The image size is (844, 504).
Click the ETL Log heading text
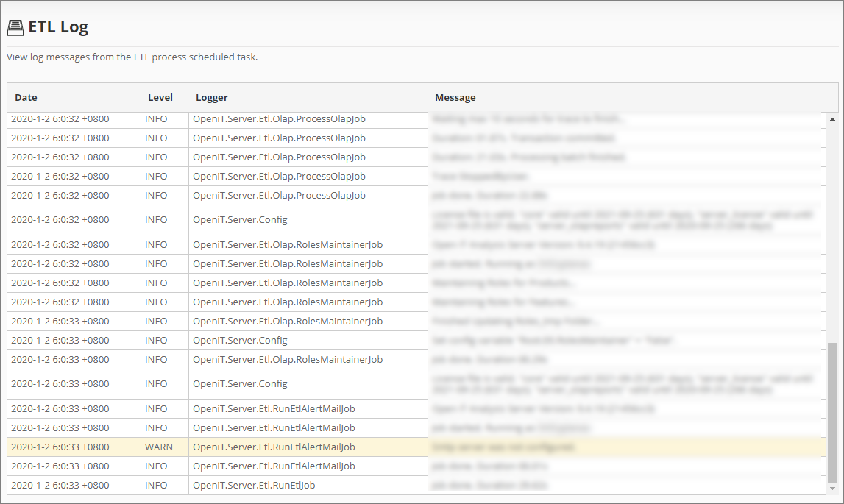(x=58, y=28)
